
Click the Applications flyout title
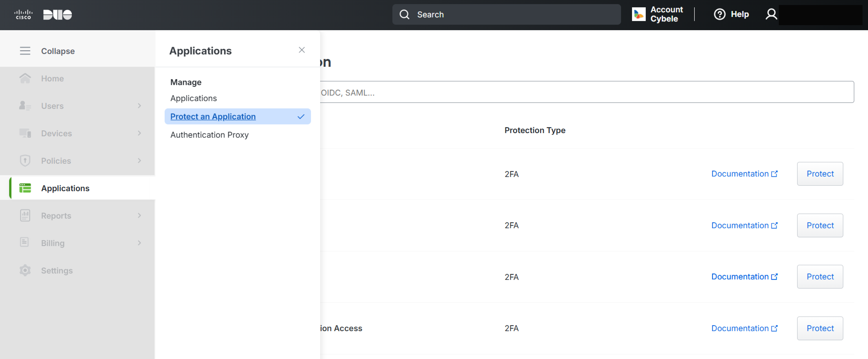coord(200,51)
